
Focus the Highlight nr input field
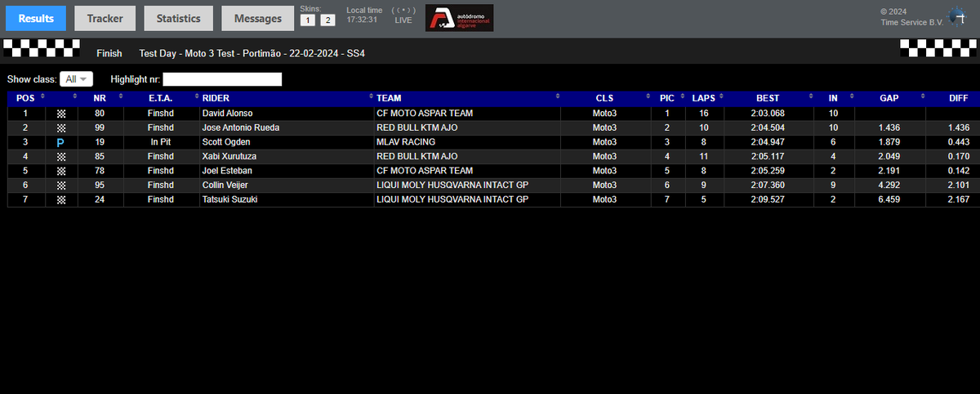tap(222, 79)
